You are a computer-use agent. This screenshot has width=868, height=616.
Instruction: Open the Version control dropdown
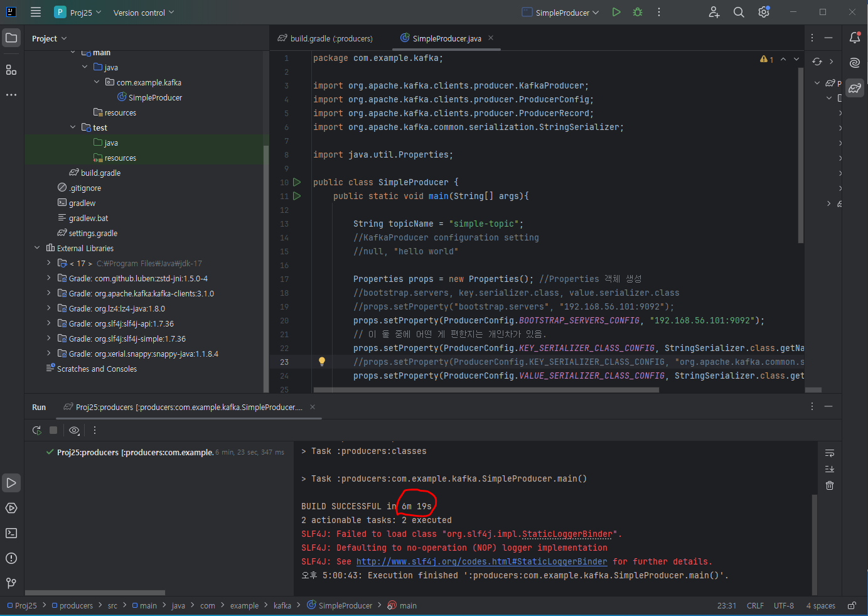pos(144,13)
